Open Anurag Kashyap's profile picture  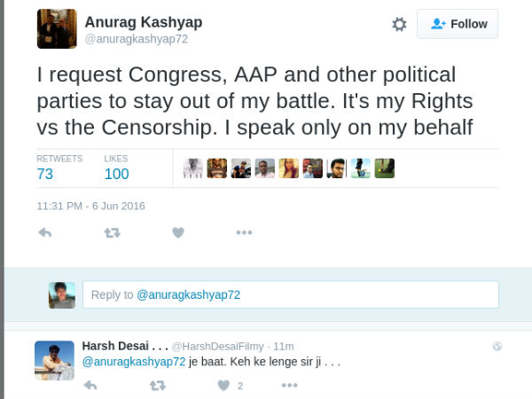pyautogui.click(x=57, y=29)
